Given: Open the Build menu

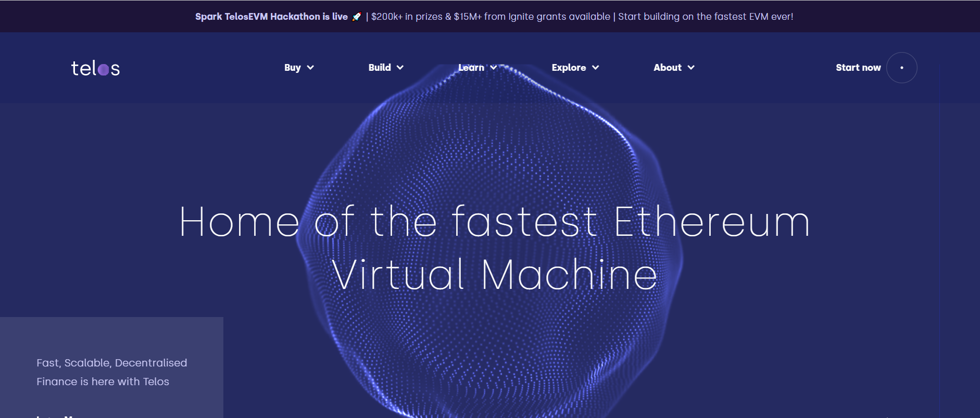Looking at the screenshot, I should tap(380, 68).
